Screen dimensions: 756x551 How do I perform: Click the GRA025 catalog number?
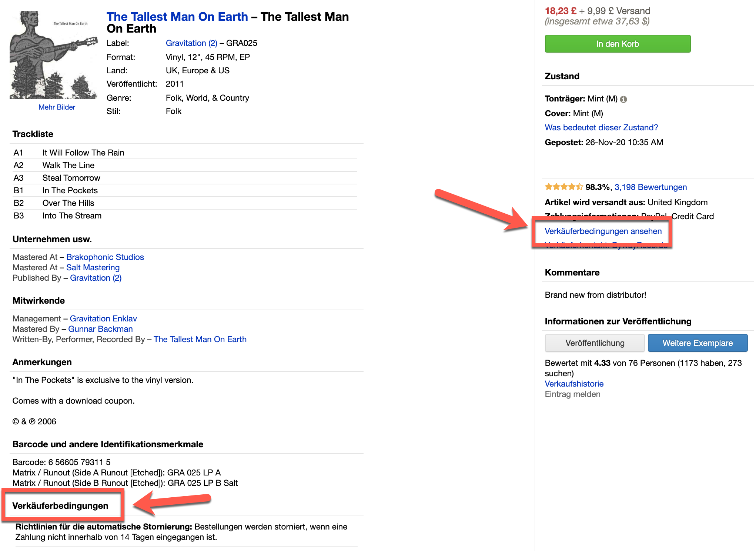click(242, 43)
